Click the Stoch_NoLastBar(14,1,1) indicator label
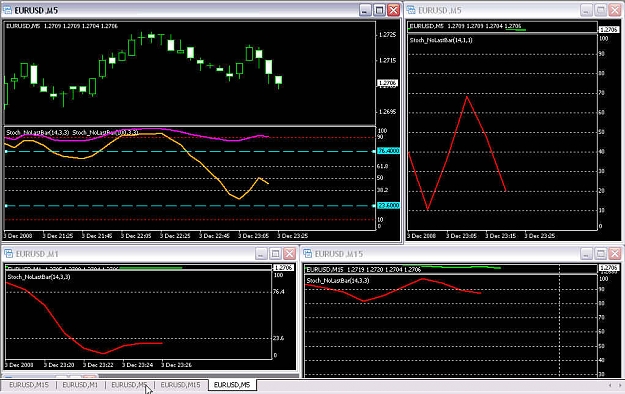This screenshot has width=625, height=394. (441, 40)
